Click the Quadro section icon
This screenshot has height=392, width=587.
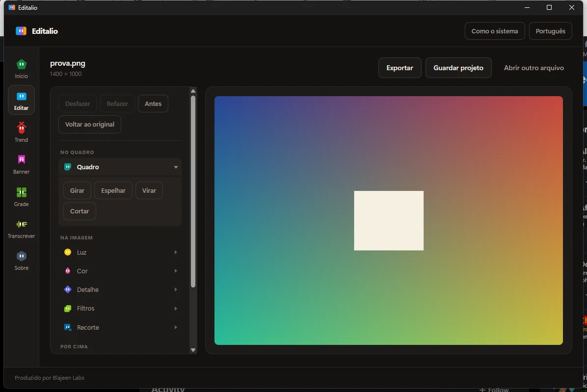68,167
